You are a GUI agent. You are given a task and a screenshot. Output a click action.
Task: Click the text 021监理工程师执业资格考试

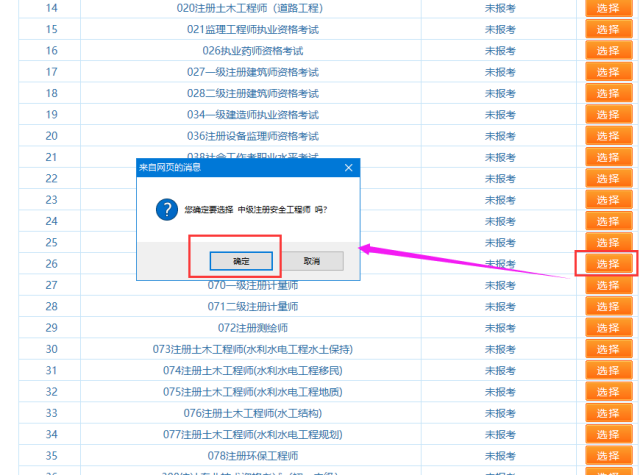(253, 29)
